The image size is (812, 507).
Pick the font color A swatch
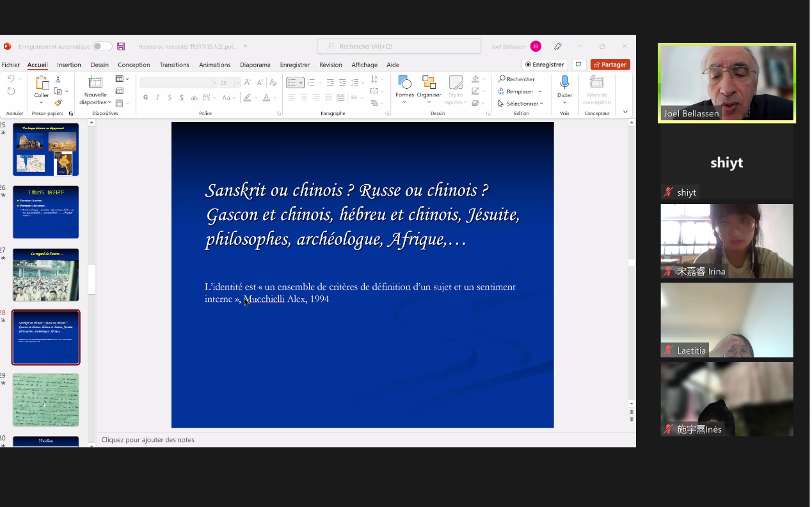266,98
